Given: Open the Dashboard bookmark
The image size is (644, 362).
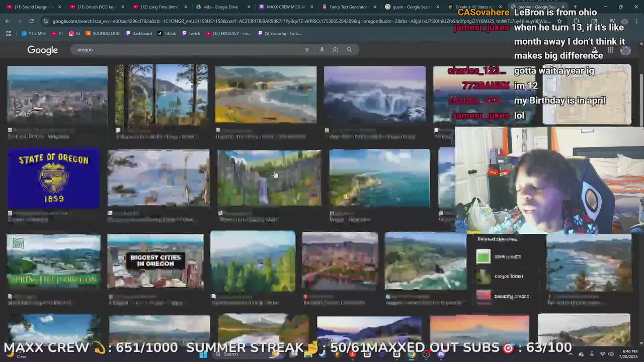Looking at the screenshot, I should (138, 33).
